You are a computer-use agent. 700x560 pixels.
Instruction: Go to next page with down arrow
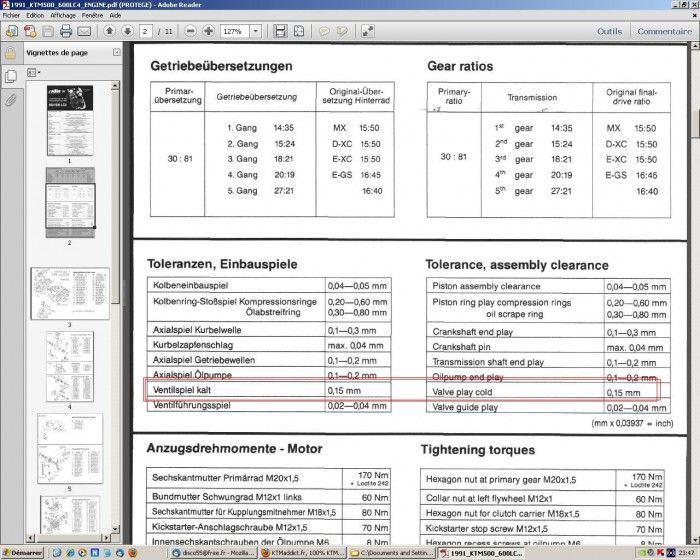click(x=127, y=31)
